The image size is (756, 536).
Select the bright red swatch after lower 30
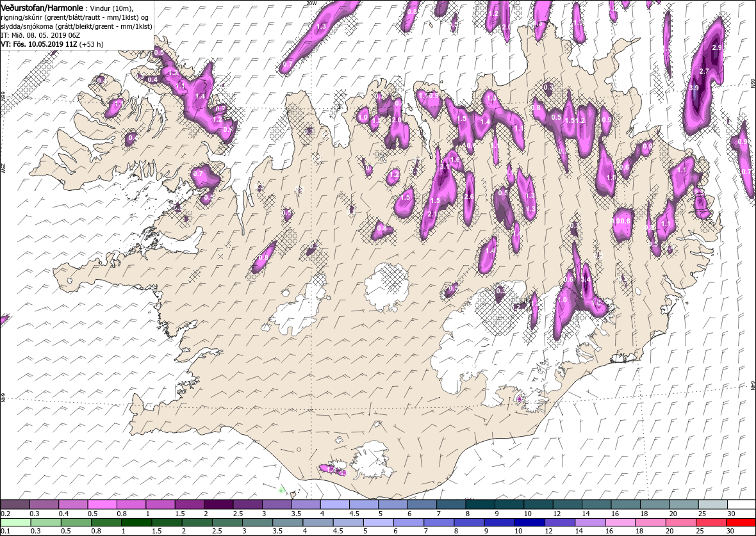point(741,523)
